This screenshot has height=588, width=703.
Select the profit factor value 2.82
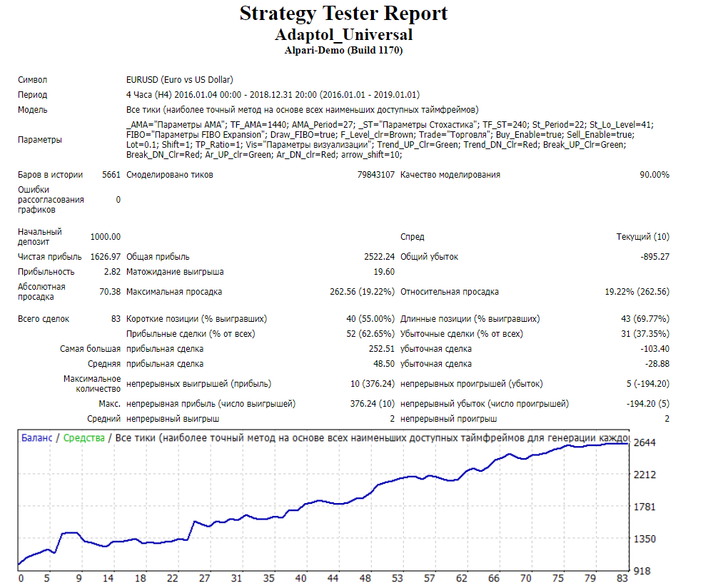pos(112,272)
